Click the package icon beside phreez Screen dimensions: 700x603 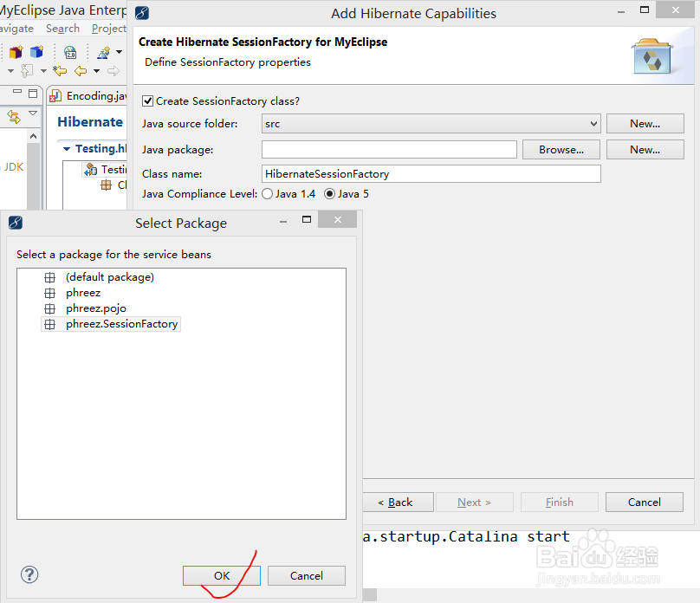tap(50, 293)
